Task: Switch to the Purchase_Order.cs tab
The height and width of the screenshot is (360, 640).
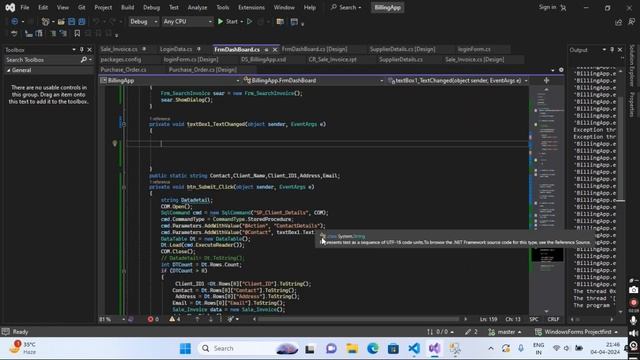Action: (123, 69)
